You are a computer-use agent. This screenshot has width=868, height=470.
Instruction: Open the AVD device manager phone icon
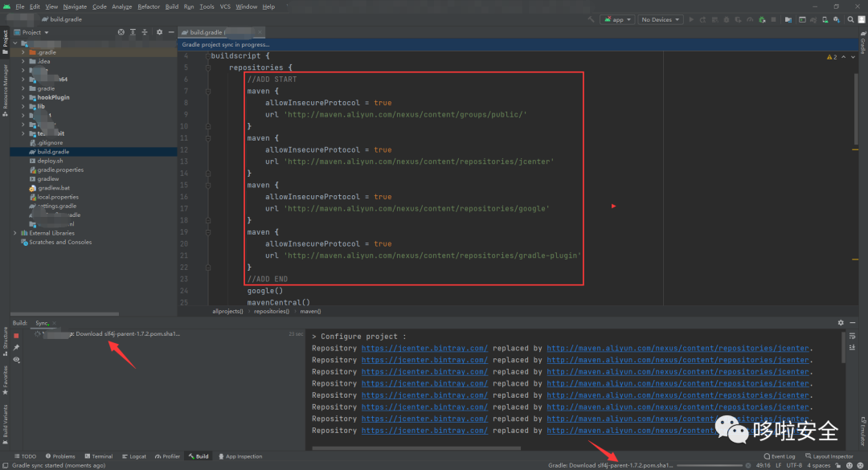click(x=825, y=19)
